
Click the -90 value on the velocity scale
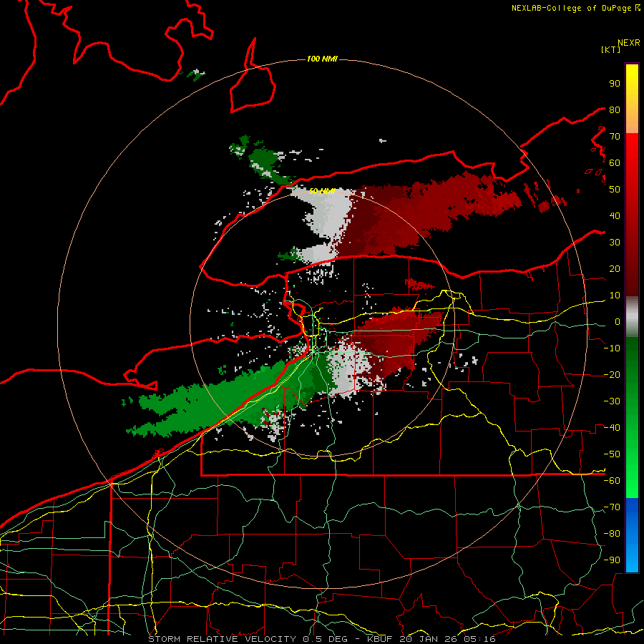click(612, 560)
